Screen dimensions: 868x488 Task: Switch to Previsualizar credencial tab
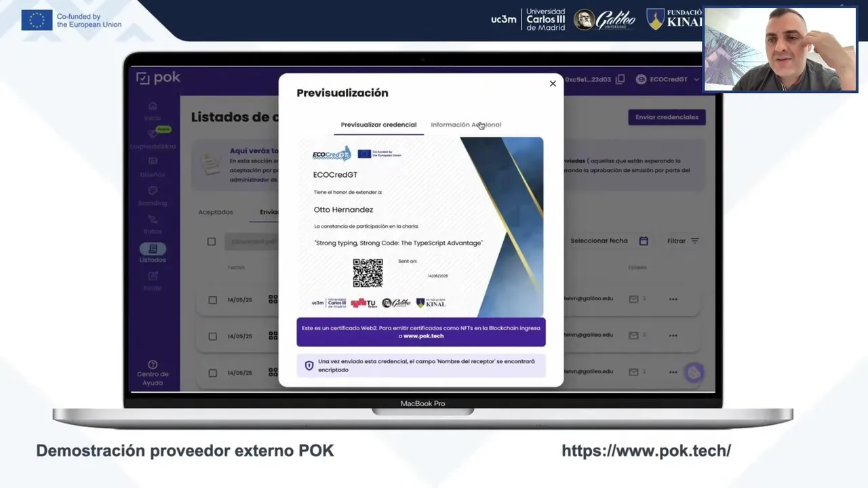click(378, 125)
